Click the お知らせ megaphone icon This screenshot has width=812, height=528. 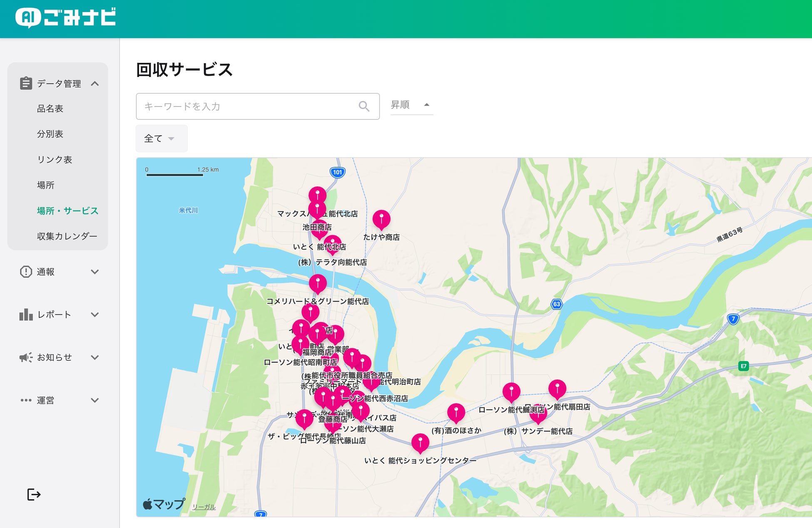point(26,357)
